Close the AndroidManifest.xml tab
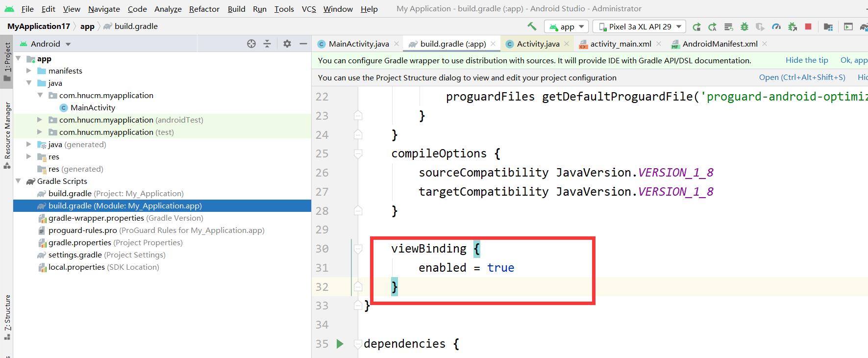 pos(765,44)
